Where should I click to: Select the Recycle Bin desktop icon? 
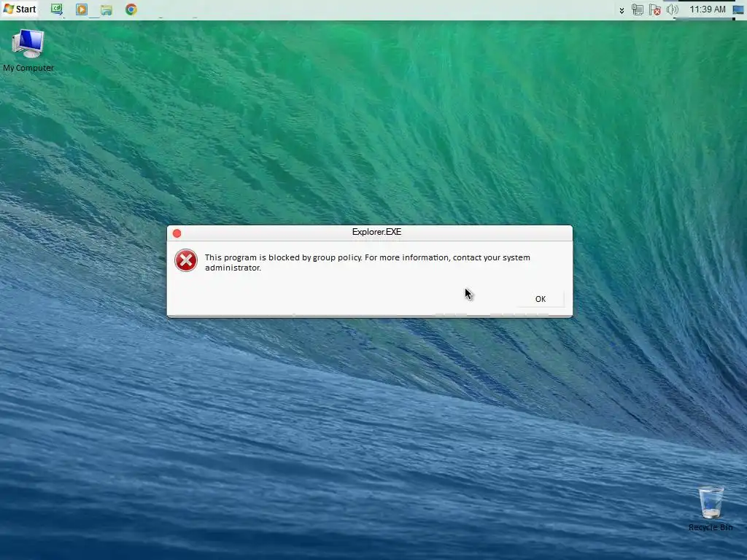pyautogui.click(x=711, y=508)
